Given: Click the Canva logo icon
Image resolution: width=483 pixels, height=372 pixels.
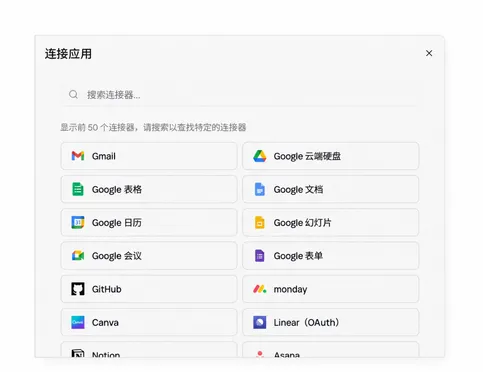Looking at the screenshot, I should pyautogui.click(x=78, y=322).
